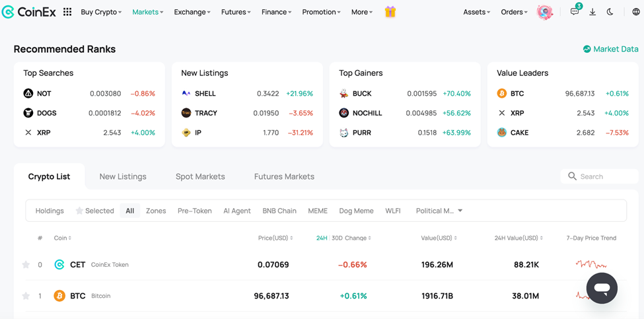Click the Search input field
Screen dimensions: 644x319
600,176
